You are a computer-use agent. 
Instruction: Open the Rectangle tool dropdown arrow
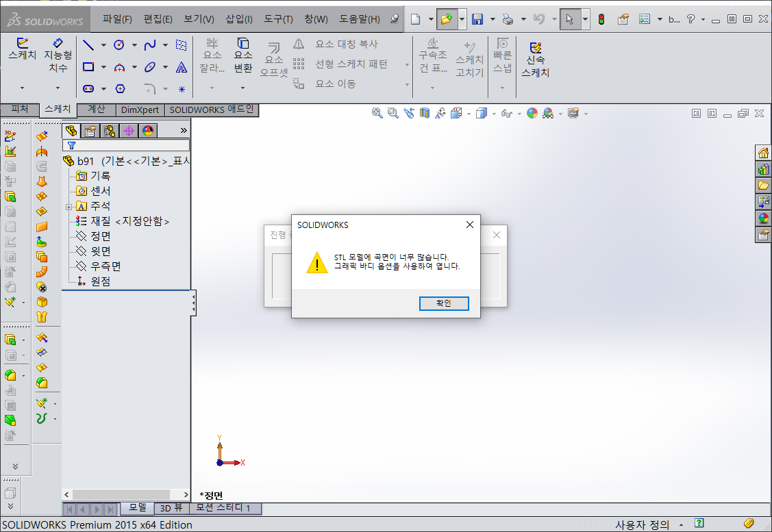(103, 67)
